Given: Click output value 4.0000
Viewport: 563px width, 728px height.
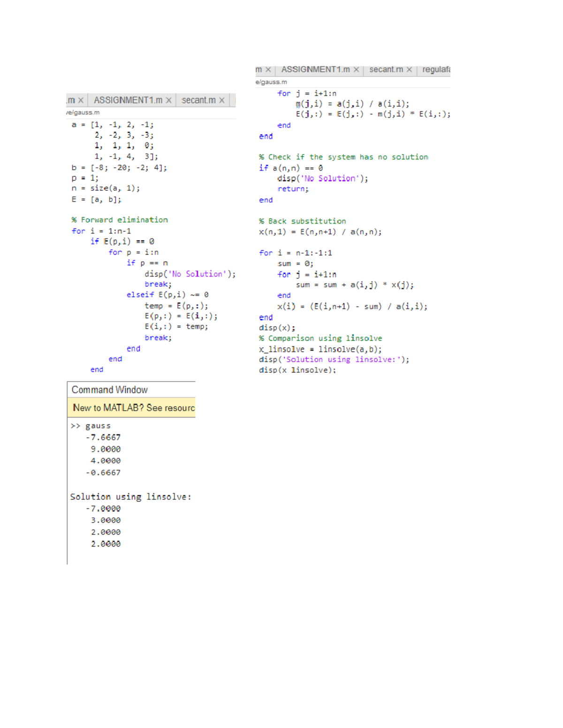Looking at the screenshot, I should [106, 461].
